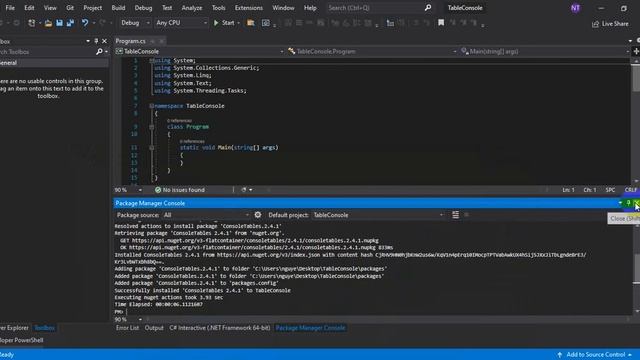
Task: Open the Tools menu
Action: (218, 8)
